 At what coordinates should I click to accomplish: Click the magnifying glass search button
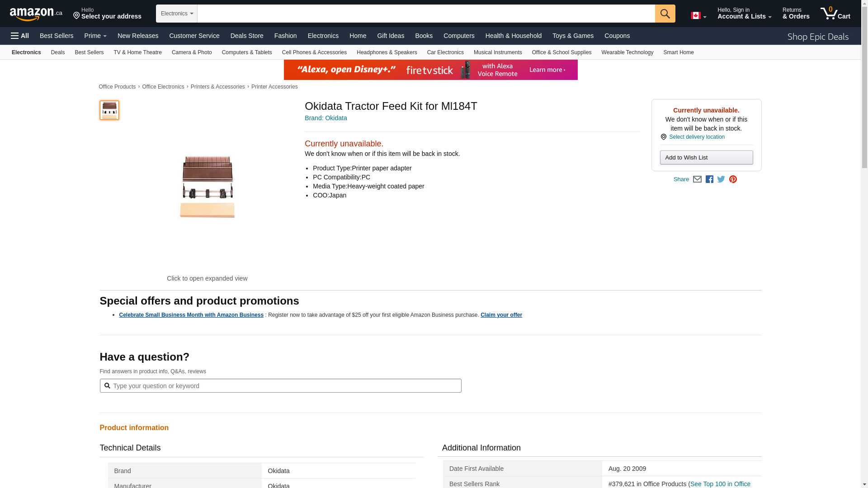click(x=665, y=14)
